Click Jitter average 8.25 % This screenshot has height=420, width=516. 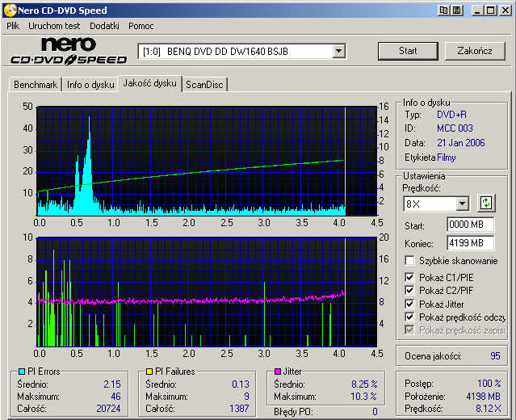pos(364,384)
